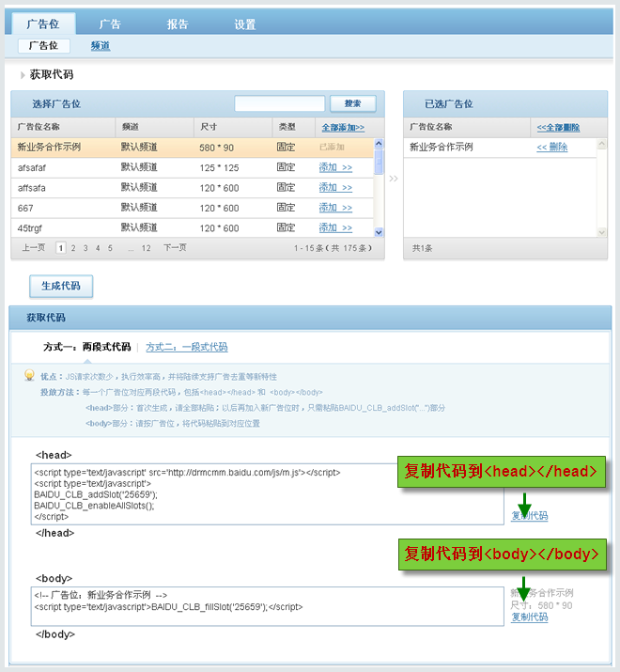Select 方式一：两段式代码 tab
The image size is (620, 672).
pyautogui.click(x=87, y=347)
